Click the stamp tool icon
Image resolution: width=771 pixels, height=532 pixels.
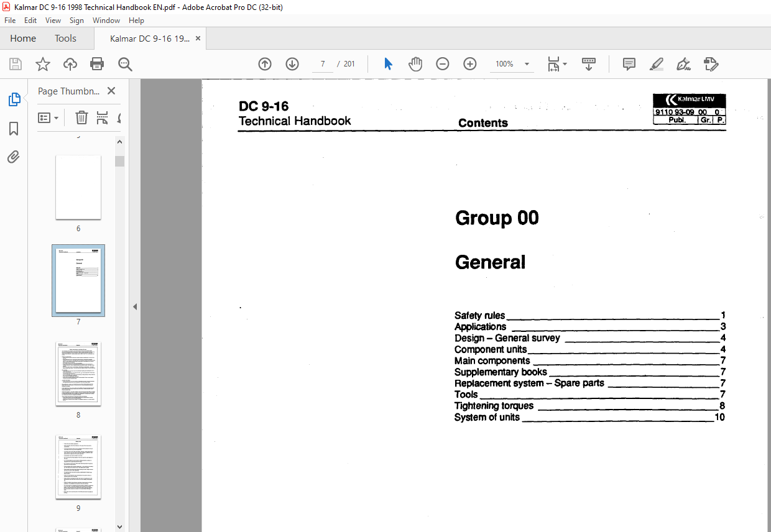click(711, 64)
